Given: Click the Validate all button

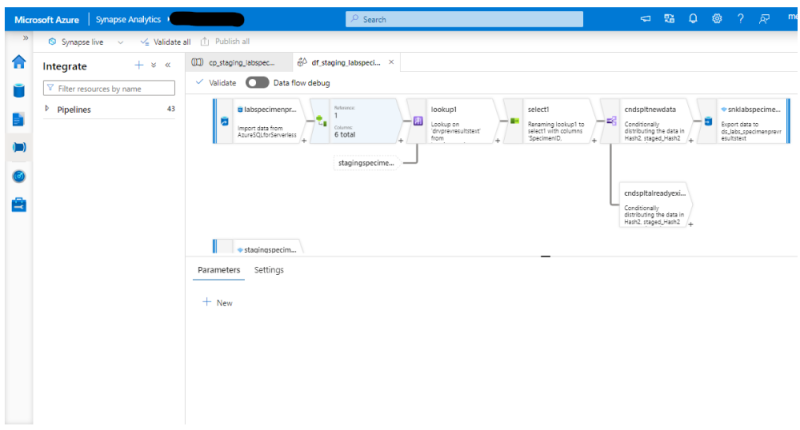Looking at the screenshot, I should (165, 42).
